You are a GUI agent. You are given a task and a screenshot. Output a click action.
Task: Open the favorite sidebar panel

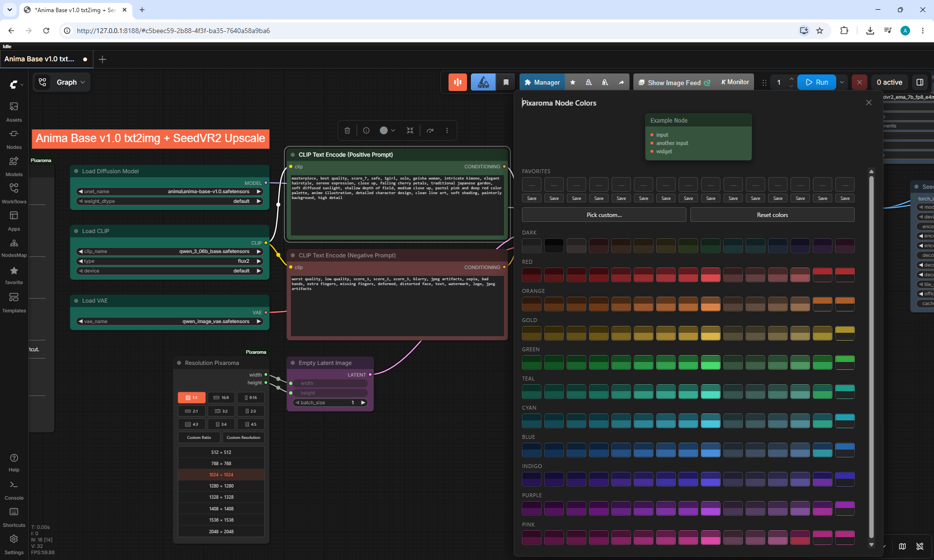click(x=14, y=275)
